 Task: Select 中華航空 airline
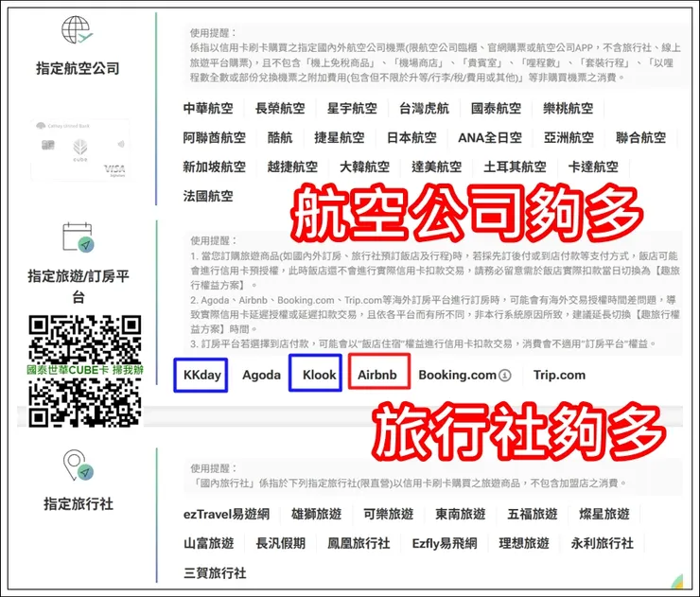208,109
